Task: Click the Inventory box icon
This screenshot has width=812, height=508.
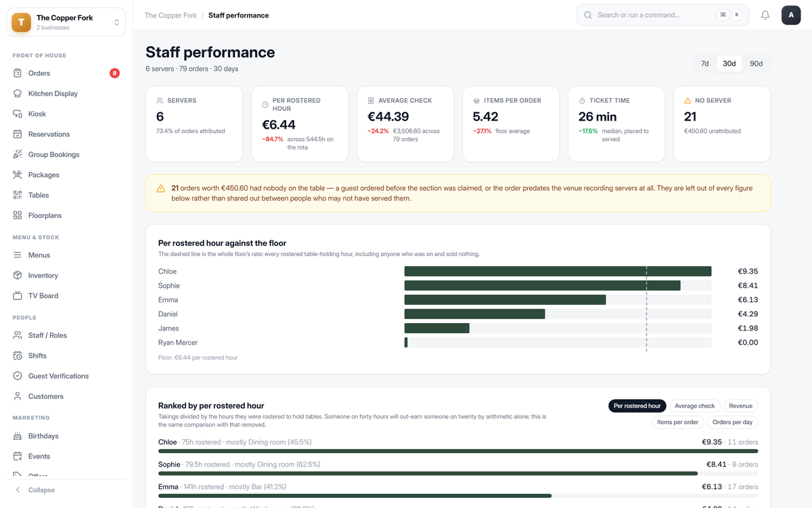Action: click(x=18, y=276)
